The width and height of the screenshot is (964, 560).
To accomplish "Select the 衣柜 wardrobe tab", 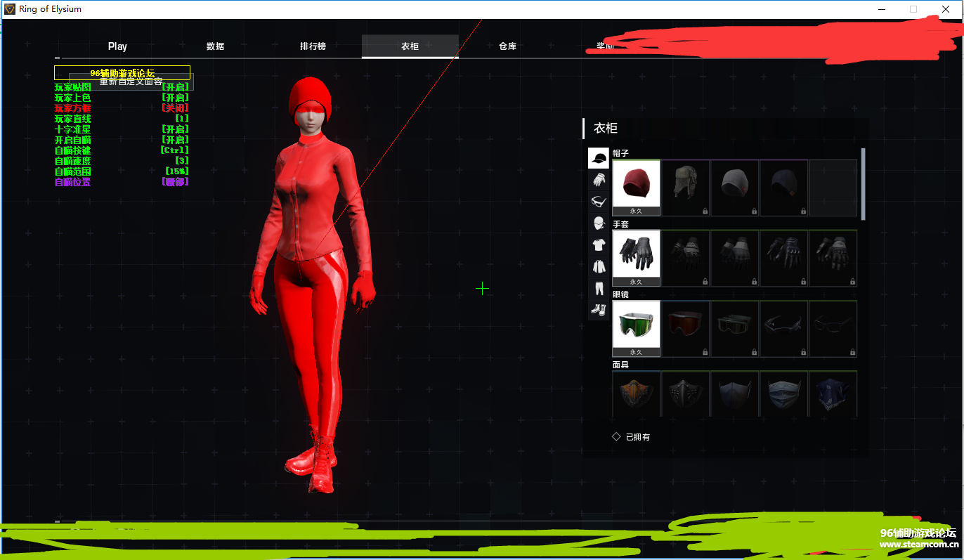I will 410,46.
